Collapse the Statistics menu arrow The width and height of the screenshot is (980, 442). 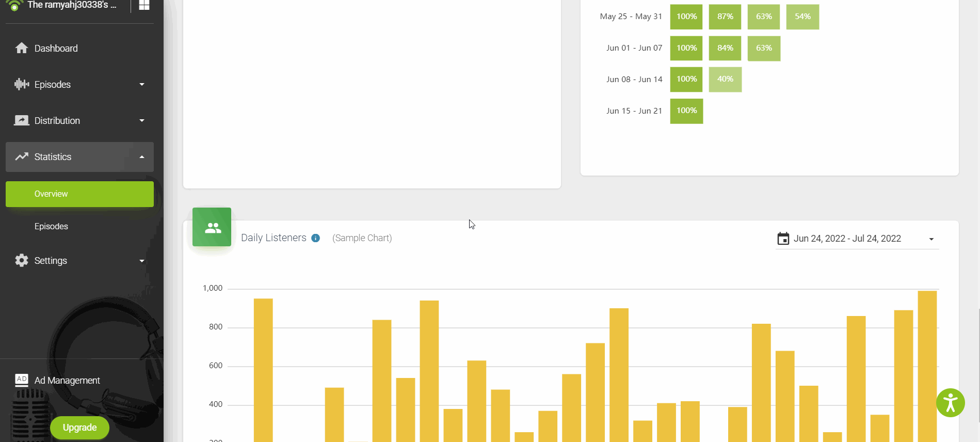tap(142, 157)
